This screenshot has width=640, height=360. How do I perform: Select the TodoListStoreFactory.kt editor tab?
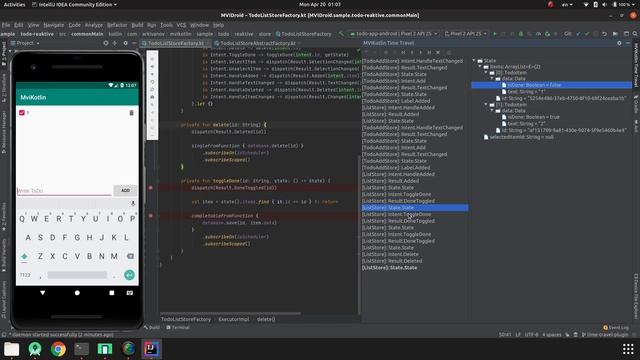click(176, 43)
